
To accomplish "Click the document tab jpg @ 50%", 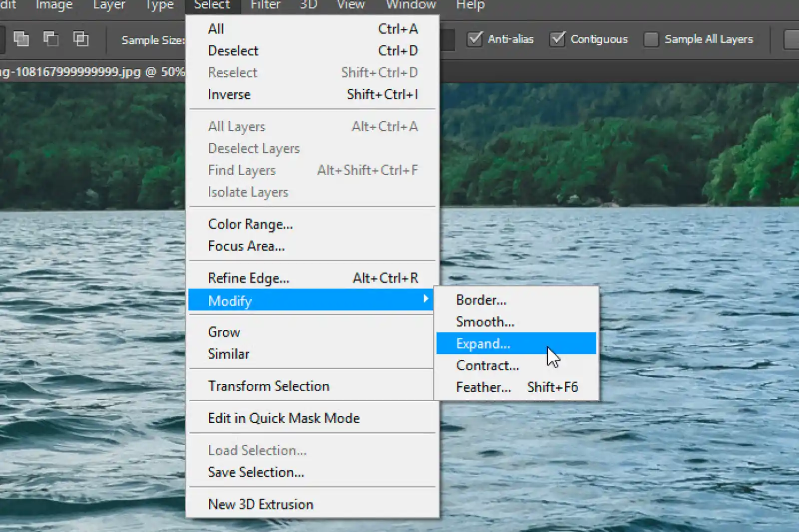I will pos(92,72).
